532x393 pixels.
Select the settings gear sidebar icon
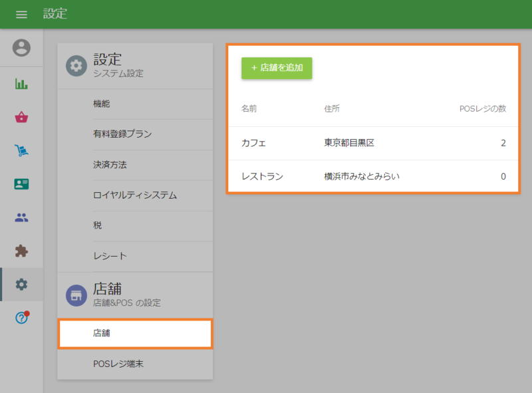pos(21,285)
